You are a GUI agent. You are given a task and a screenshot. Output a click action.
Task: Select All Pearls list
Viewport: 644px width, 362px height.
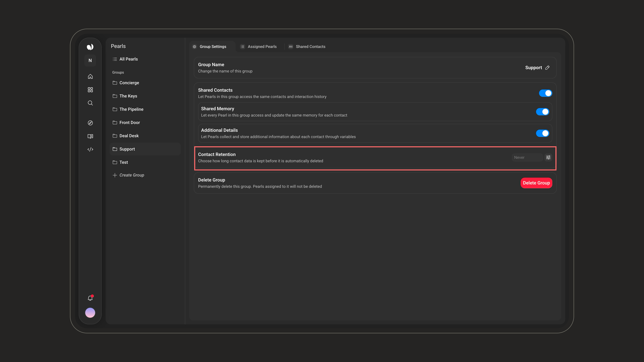point(145,59)
